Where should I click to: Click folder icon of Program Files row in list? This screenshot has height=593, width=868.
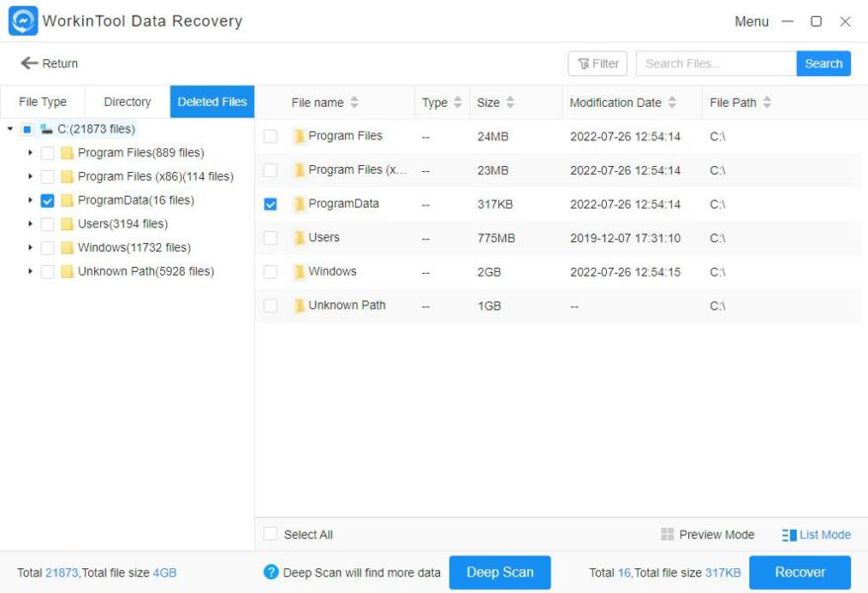299,136
